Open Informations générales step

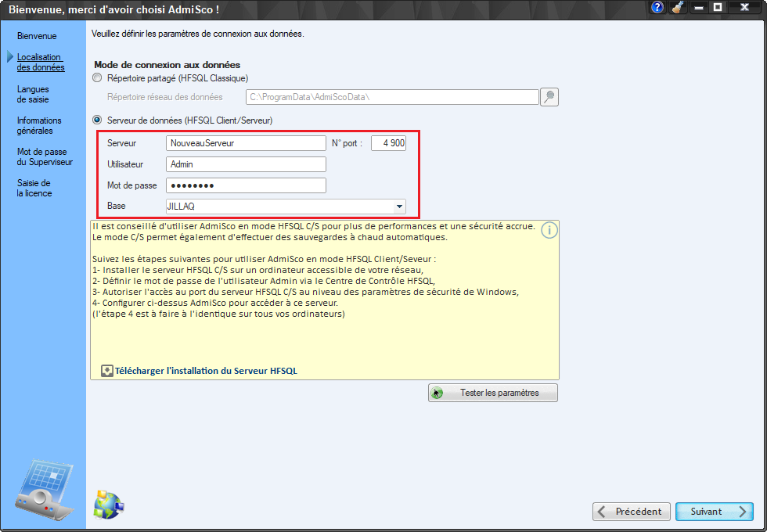tap(39, 125)
